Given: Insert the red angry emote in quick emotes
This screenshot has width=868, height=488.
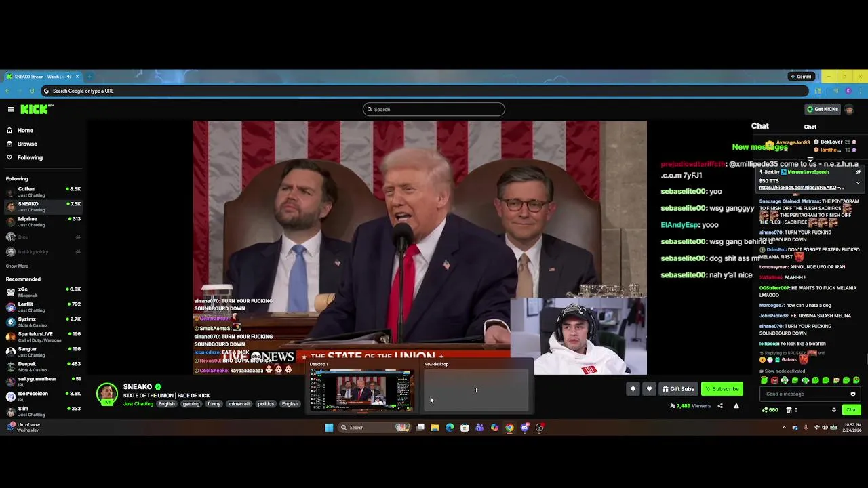Looking at the screenshot, I should (x=774, y=380).
